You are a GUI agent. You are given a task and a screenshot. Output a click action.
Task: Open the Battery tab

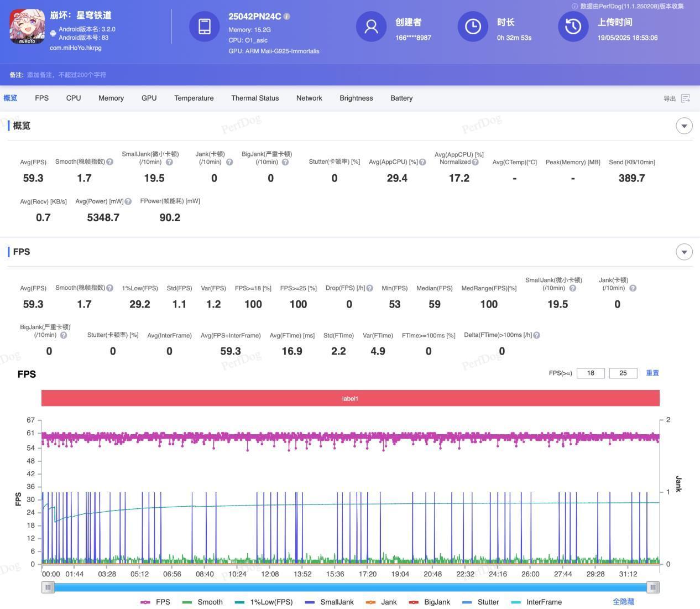pyautogui.click(x=401, y=98)
